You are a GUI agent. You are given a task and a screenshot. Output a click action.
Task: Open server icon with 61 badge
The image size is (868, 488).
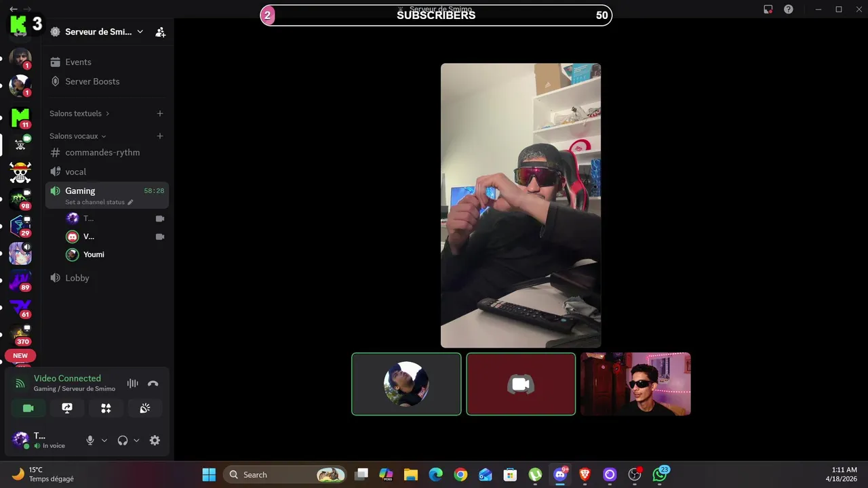[20, 308]
